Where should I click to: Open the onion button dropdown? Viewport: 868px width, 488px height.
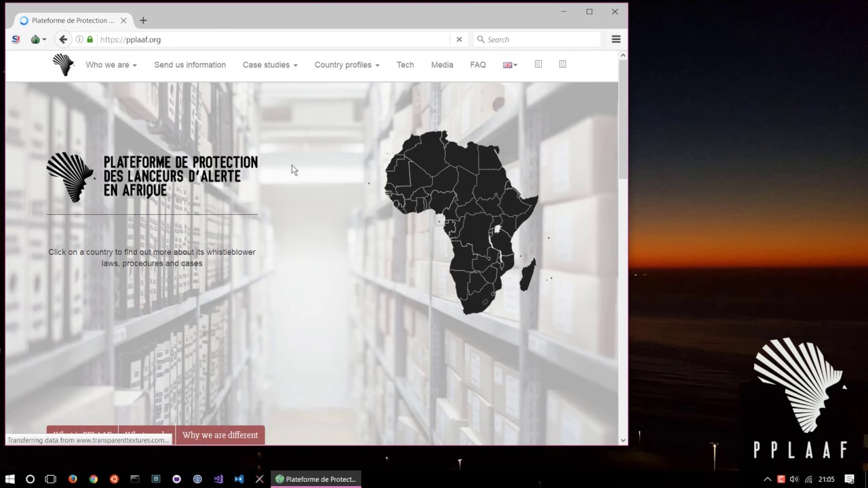[x=38, y=39]
